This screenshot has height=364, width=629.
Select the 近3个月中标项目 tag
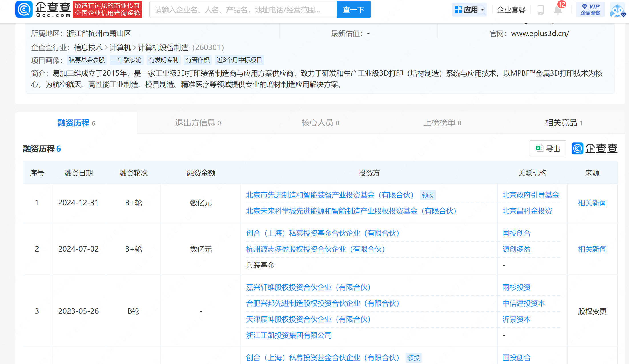coord(239,60)
